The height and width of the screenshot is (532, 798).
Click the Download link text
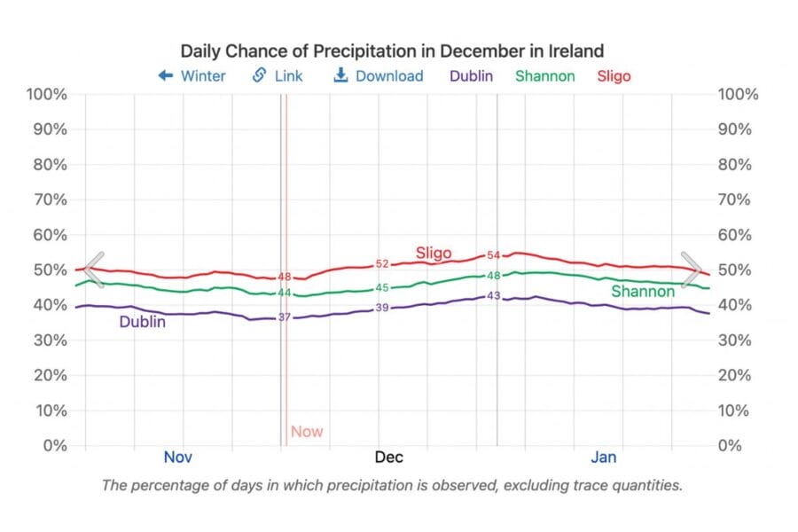(388, 76)
